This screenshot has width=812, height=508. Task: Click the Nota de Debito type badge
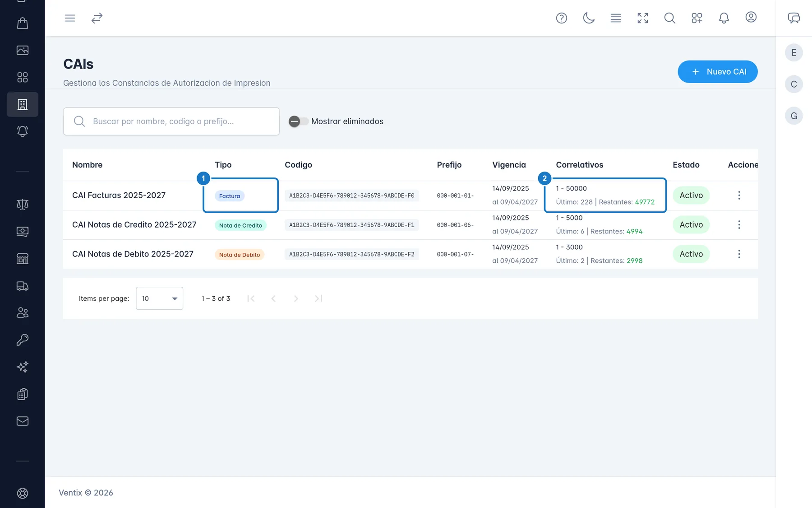pos(240,255)
